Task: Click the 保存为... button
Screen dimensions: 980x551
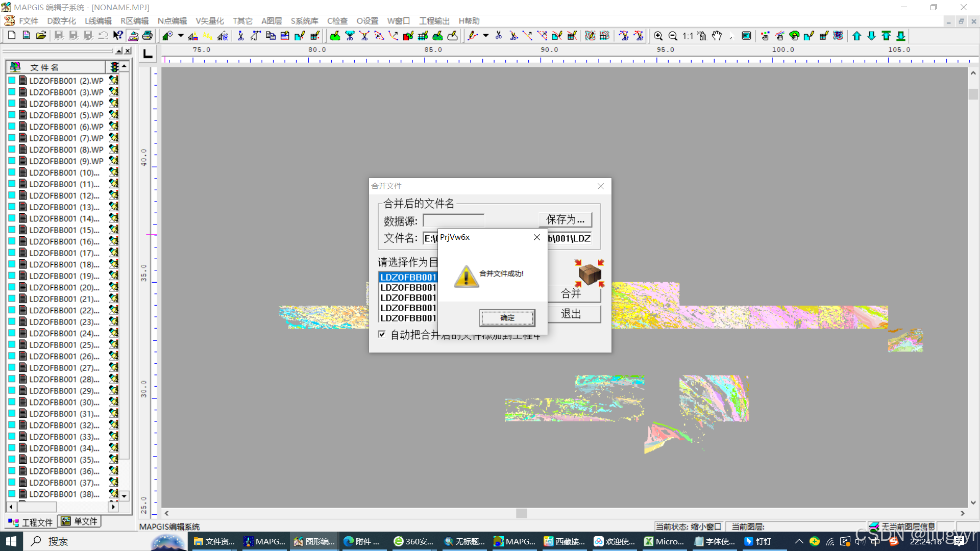Action: click(x=565, y=219)
